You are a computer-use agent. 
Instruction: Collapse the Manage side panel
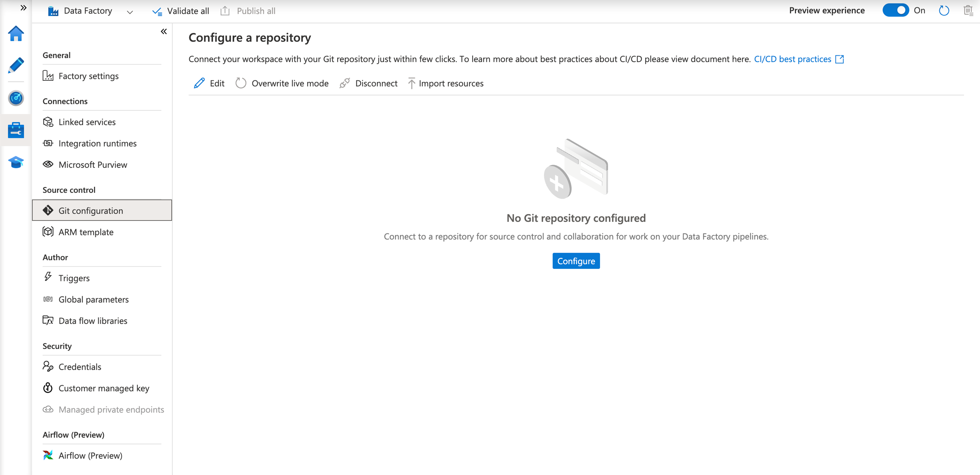click(164, 32)
